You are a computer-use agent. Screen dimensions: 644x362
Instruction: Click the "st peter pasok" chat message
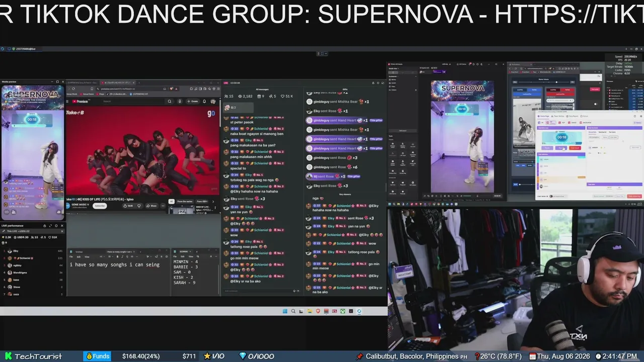click(x=243, y=122)
